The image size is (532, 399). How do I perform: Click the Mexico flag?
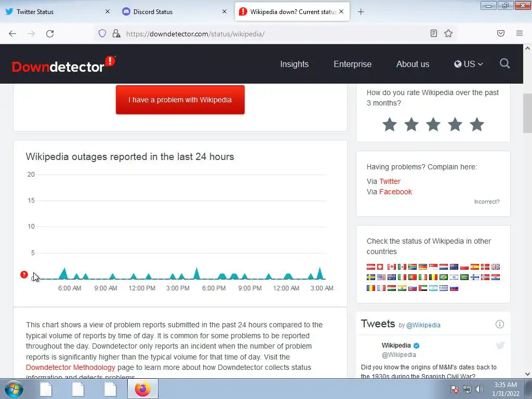coord(402,267)
